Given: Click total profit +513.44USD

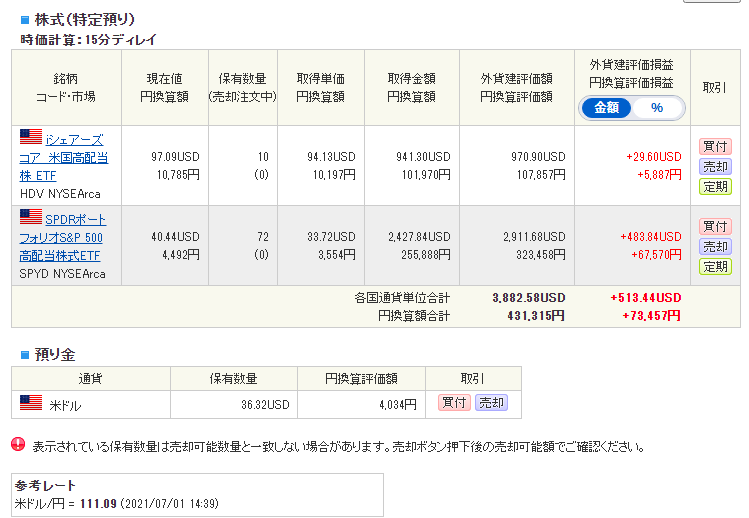Looking at the screenshot, I should tap(646, 298).
